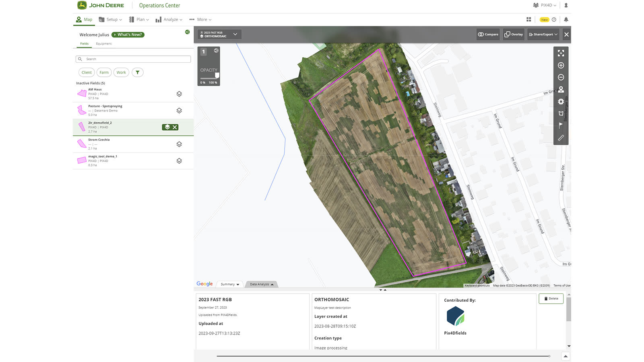The image size is (644, 362).
Task: Select the measure distance tool
Action: pos(561,138)
